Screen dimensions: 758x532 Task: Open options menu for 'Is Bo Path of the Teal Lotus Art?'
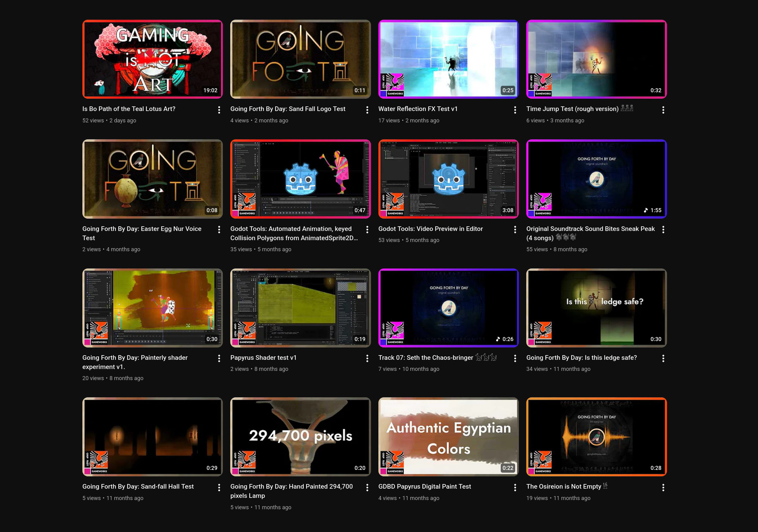point(219,110)
